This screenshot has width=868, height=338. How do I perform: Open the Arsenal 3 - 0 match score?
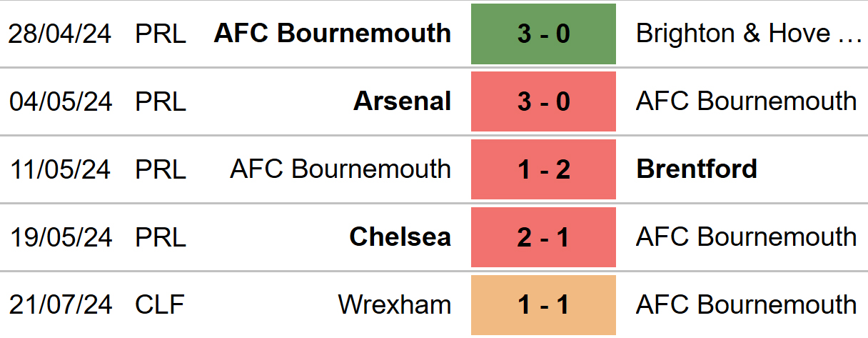(x=543, y=101)
